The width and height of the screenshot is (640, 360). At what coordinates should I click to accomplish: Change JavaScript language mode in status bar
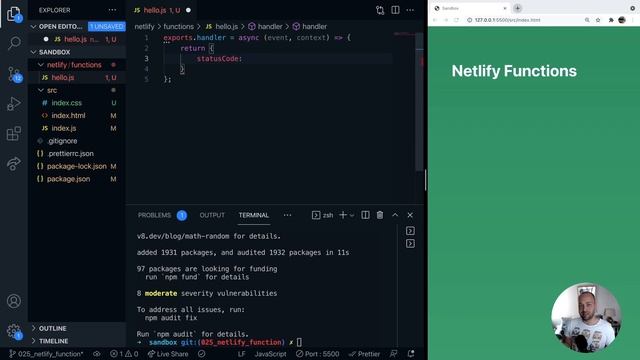(270, 354)
